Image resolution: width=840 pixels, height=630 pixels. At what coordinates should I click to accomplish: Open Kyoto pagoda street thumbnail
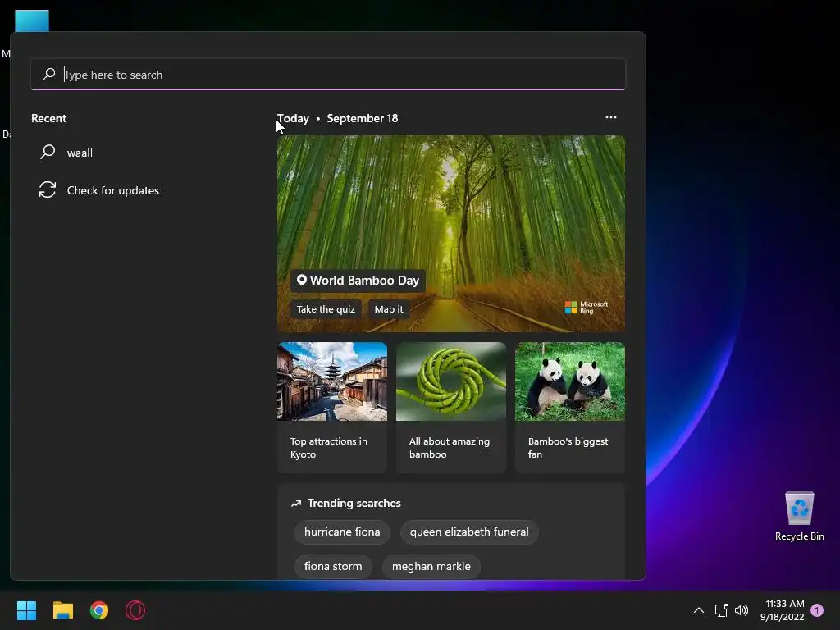tap(332, 381)
